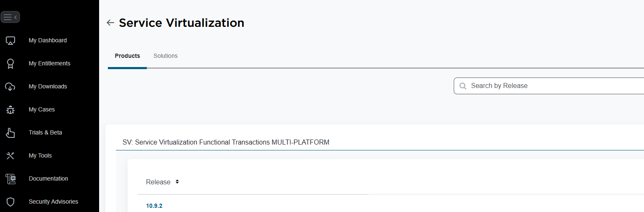
Task: Open the Documentation sidebar entry
Action: click(x=49, y=178)
